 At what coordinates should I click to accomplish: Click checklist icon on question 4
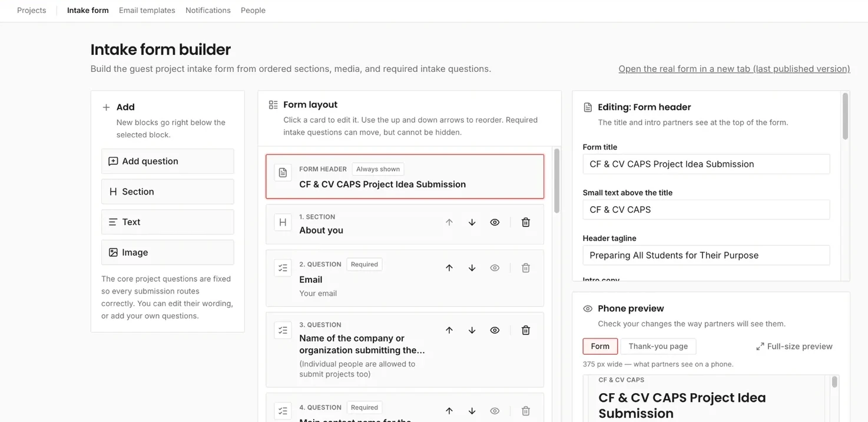(x=283, y=411)
